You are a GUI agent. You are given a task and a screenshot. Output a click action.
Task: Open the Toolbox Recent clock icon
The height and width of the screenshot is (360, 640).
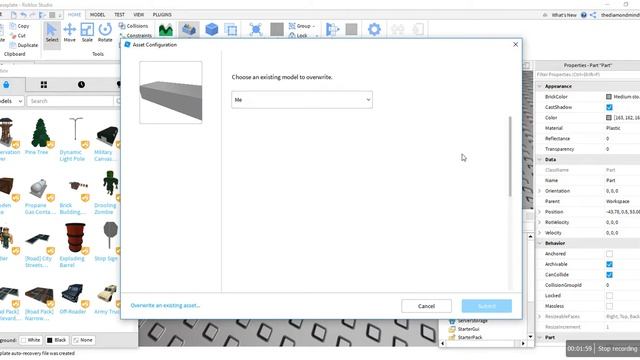click(81, 84)
